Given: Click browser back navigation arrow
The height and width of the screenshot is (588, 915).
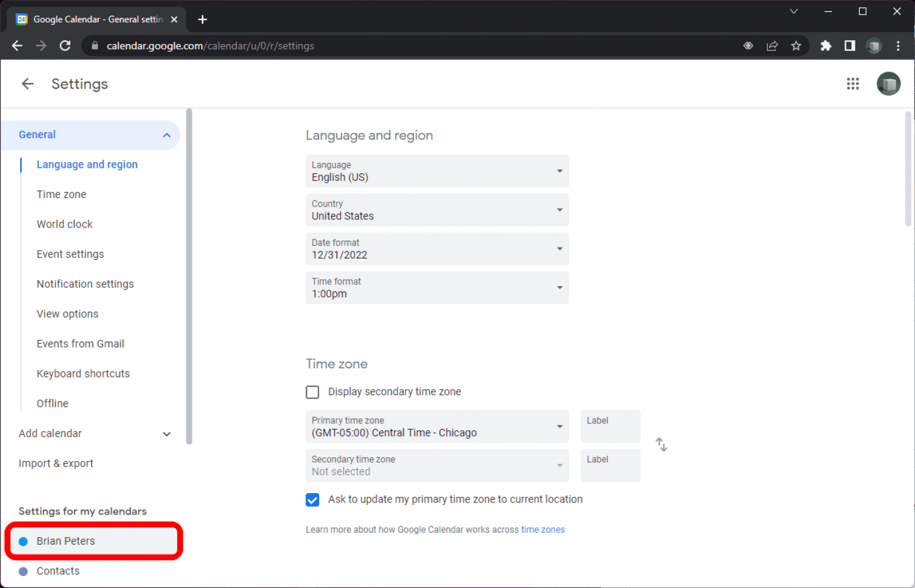Looking at the screenshot, I should (x=17, y=46).
